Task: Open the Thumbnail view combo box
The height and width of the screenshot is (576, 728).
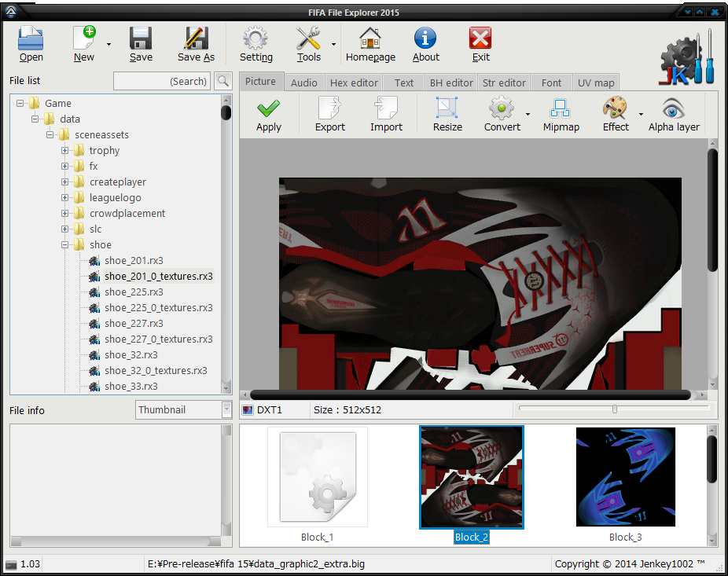Action: click(x=184, y=410)
